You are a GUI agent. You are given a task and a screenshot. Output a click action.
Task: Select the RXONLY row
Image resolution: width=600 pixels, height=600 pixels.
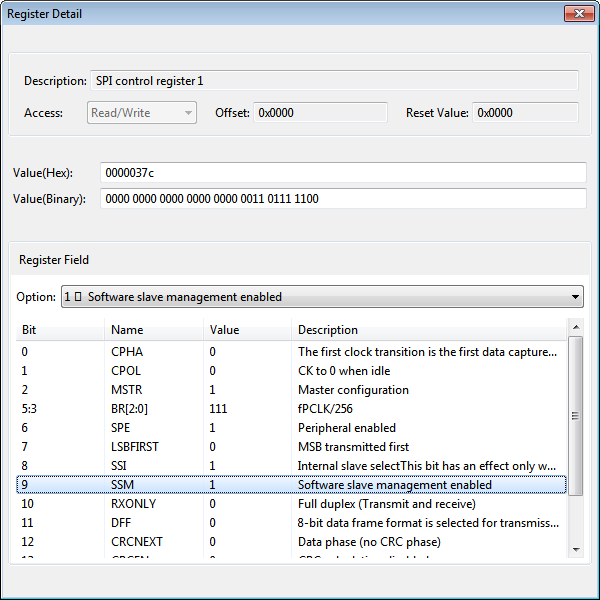pyautogui.click(x=291, y=504)
